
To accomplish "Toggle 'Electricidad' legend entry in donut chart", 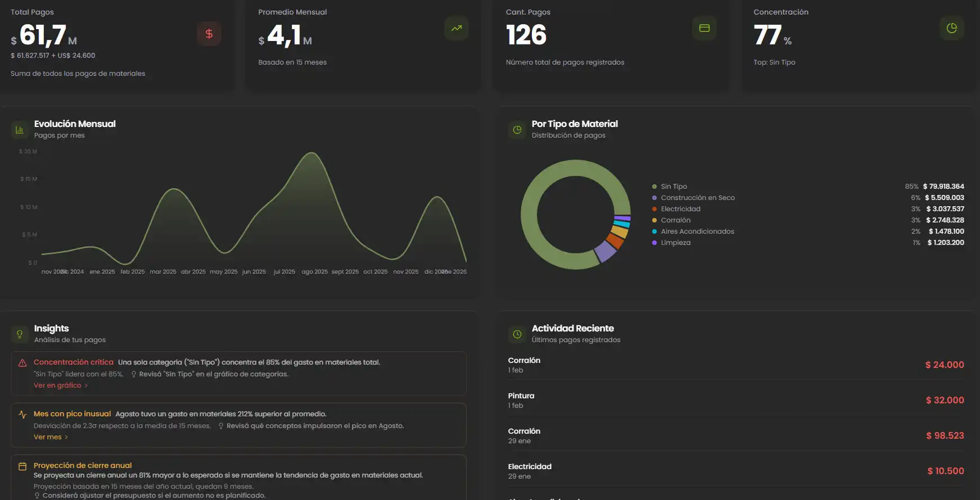I will coord(680,209).
